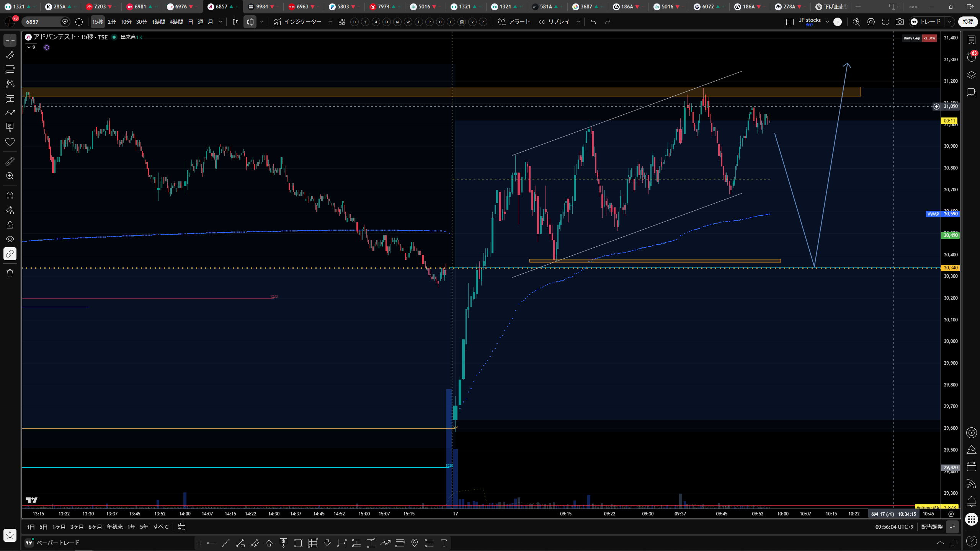Screen dimensions: 980x551
Task: Click the undo arrow in top toolbar
Action: click(x=593, y=22)
